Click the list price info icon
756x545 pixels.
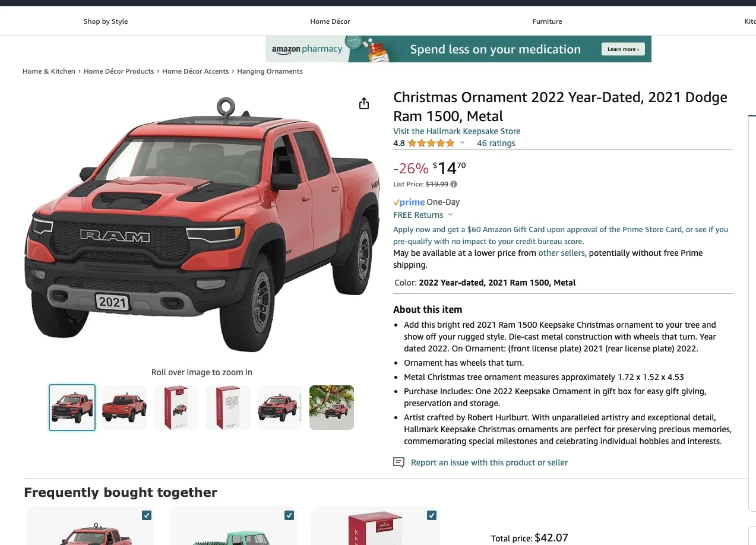(454, 184)
